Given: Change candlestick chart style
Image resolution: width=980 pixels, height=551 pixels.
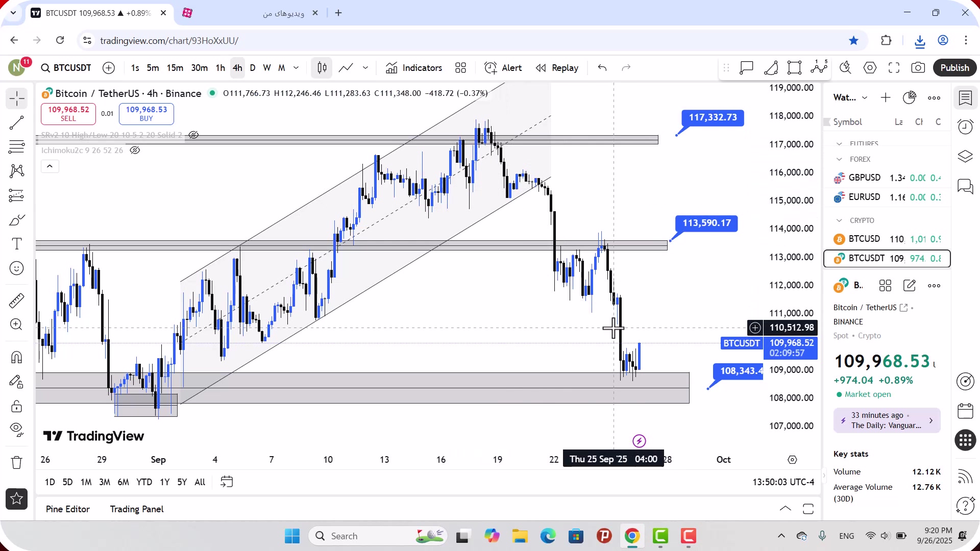Looking at the screenshot, I should 322,68.
